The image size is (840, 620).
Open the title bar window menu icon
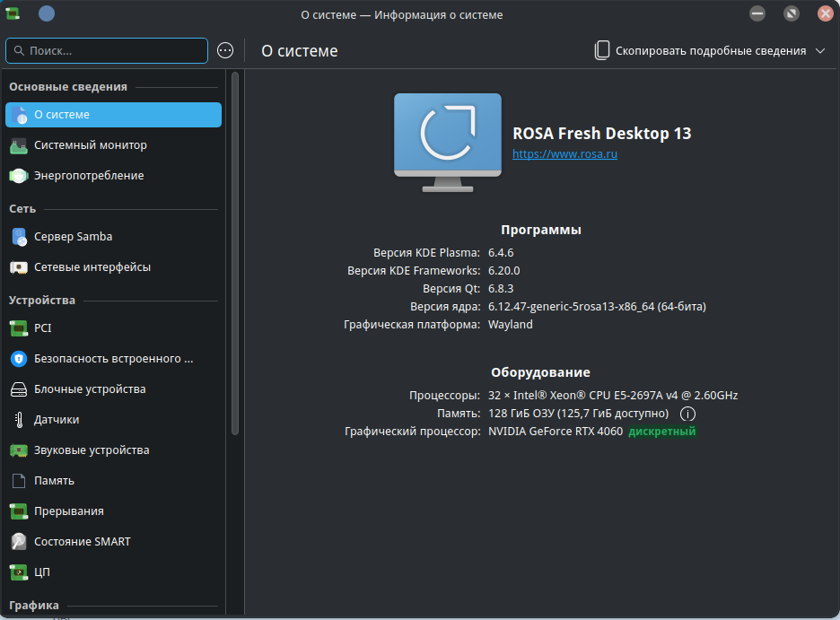(13, 13)
